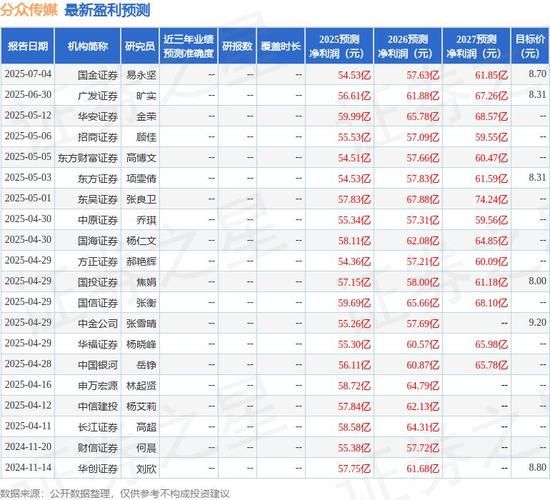
Task: Select the 报告日期 column header
Action: coord(27,46)
